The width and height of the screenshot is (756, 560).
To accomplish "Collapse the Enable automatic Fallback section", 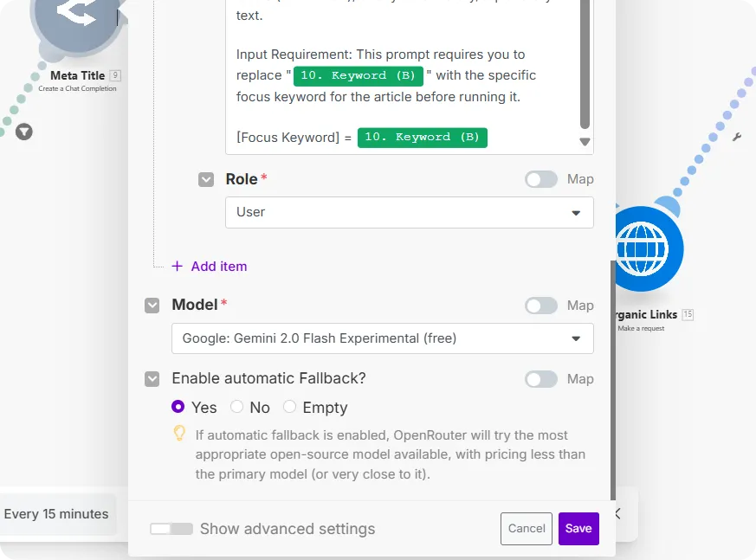I will click(152, 379).
